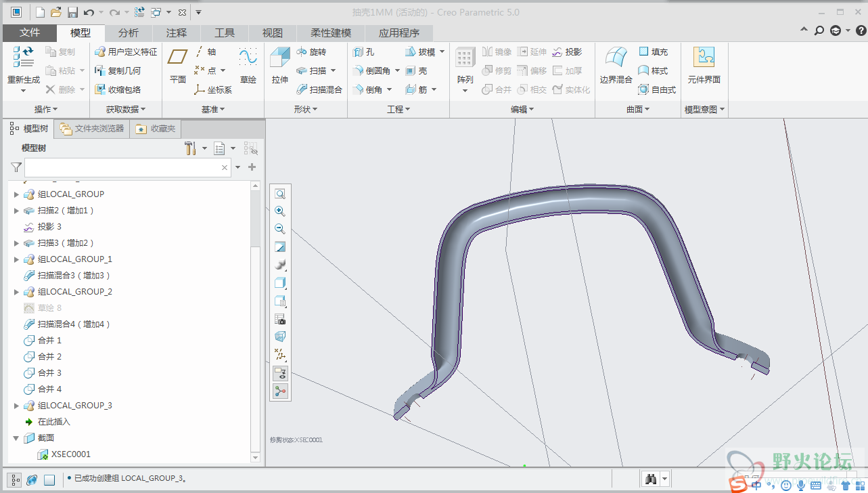Image resolution: width=868 pixels, height=493 pixels.
Task: Toggle the web browser icon in status bar
Action: pyautogui.click(x=32, y=480)
